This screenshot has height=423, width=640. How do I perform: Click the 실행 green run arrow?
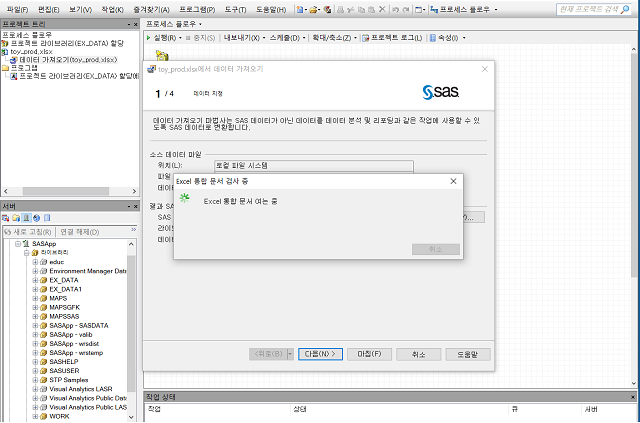pos(149,38)
